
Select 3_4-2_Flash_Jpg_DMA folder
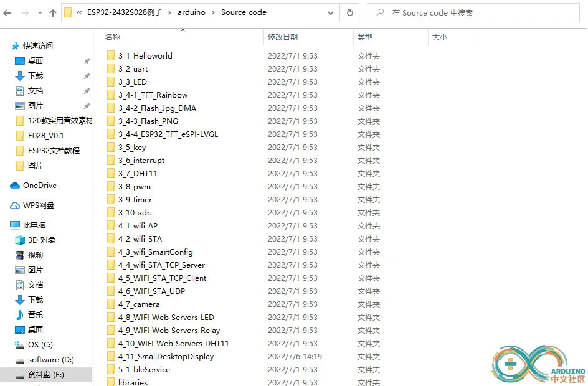coord(157,108)
